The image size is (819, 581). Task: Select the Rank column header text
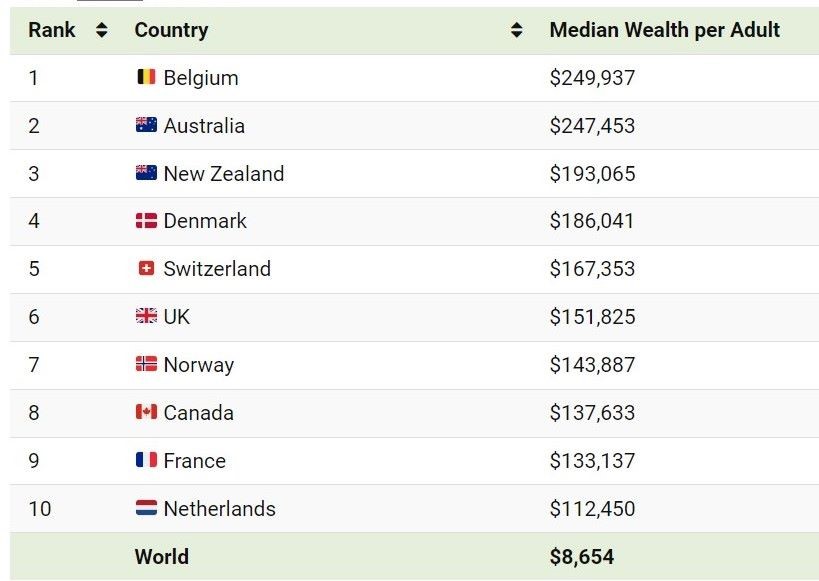click(x=52, y=30)
